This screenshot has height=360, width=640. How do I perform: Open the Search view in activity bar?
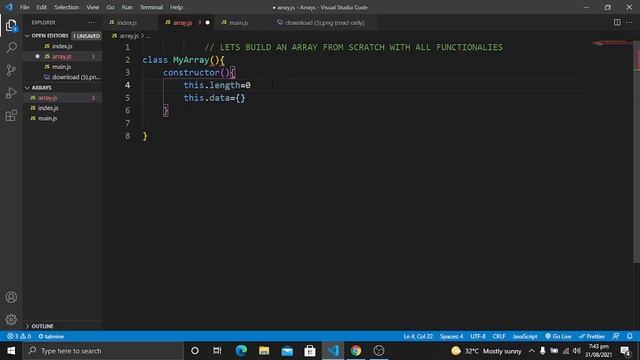tap(11, 48)
